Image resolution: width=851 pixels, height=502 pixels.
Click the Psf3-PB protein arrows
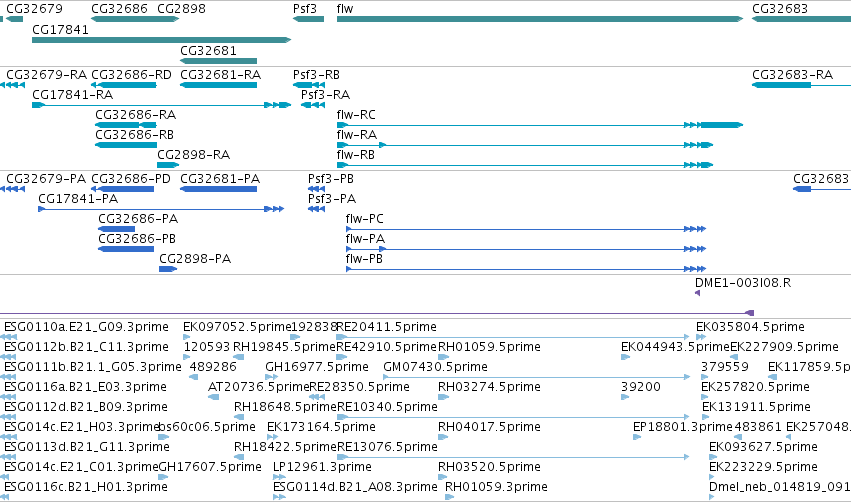(316, 189)
